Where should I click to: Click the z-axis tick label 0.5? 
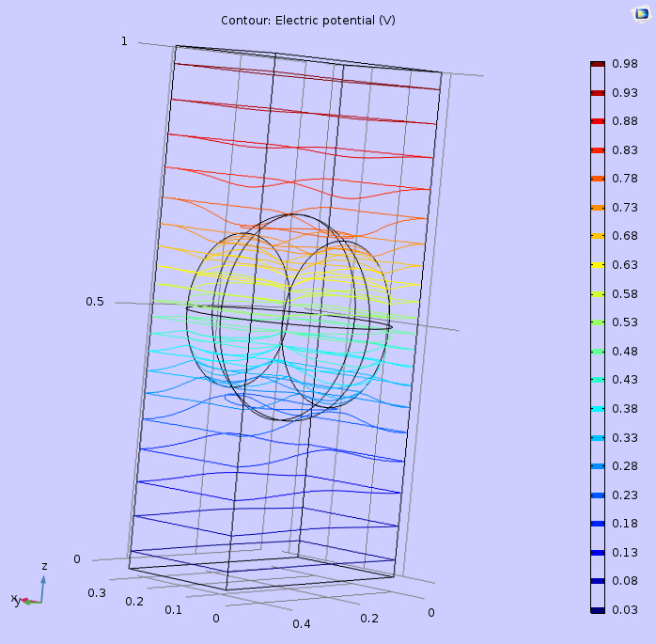point(95,302)
